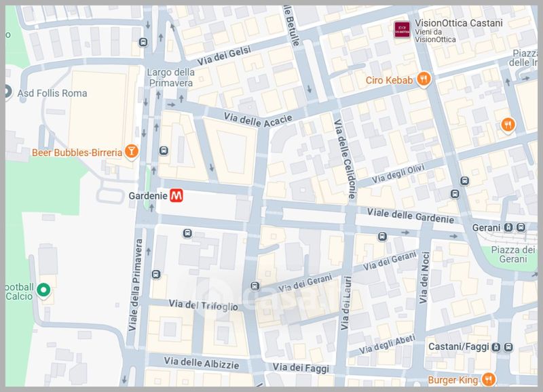Select the Via del Trifoglio street label
This screenshot has height=392, width=543.
tap(203, 305)
